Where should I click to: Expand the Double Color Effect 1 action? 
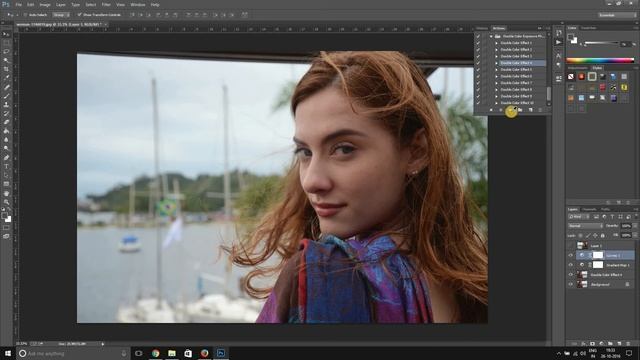point(497,43)
